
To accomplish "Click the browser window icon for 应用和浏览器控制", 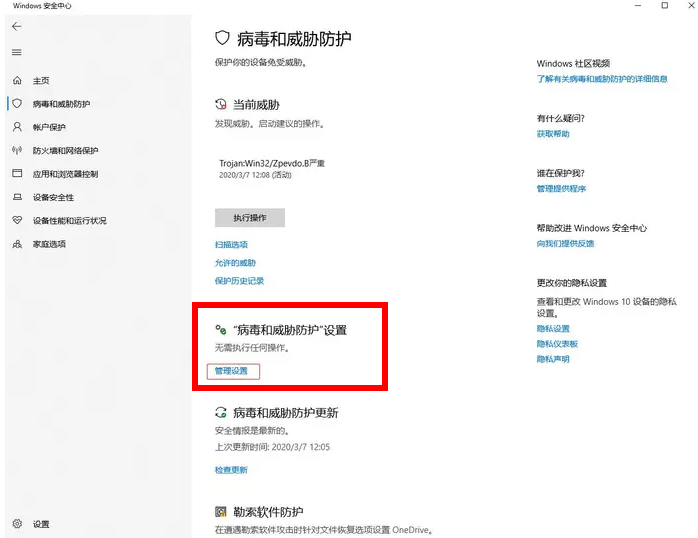I will [x=17, y=173].
